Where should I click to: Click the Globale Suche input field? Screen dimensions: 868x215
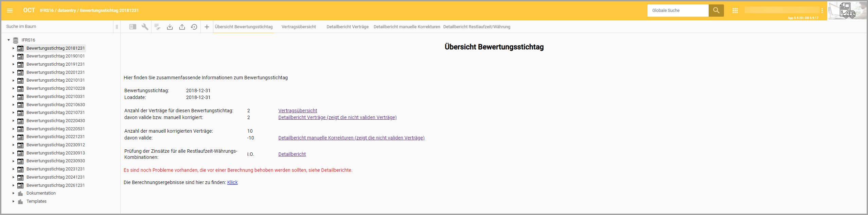point(677,11)
